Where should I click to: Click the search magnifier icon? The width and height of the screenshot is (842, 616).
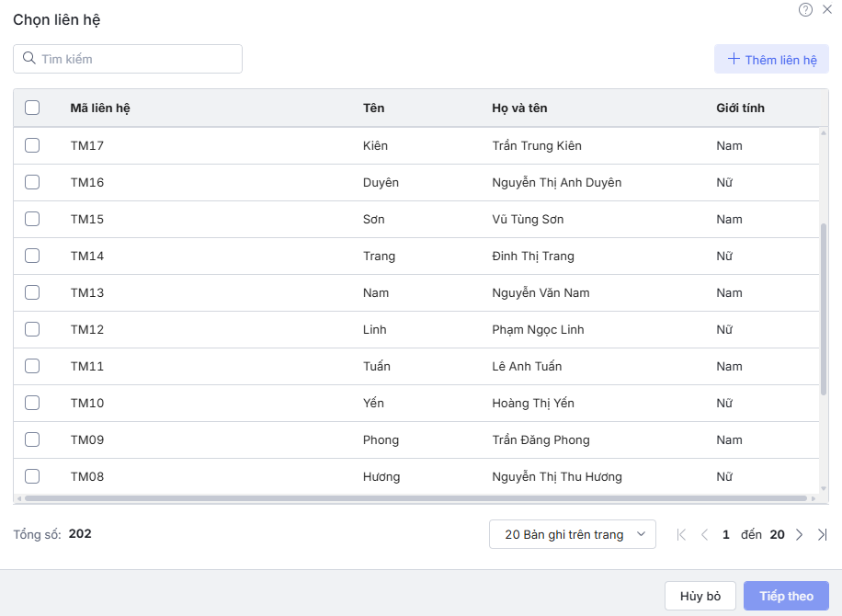click(x=28, y=59)
